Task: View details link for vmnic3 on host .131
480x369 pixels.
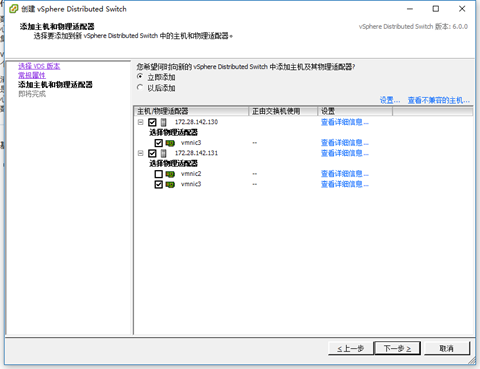Action: click(345, 184)
